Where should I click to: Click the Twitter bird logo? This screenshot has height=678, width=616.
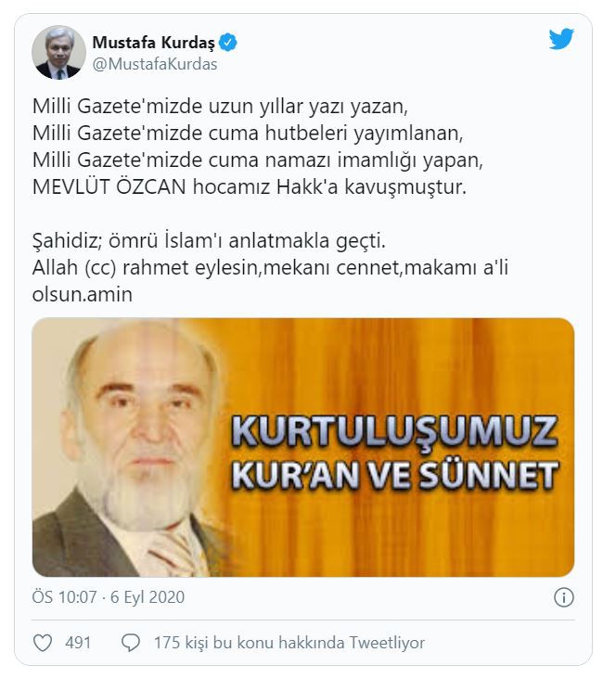pos(561,39)
